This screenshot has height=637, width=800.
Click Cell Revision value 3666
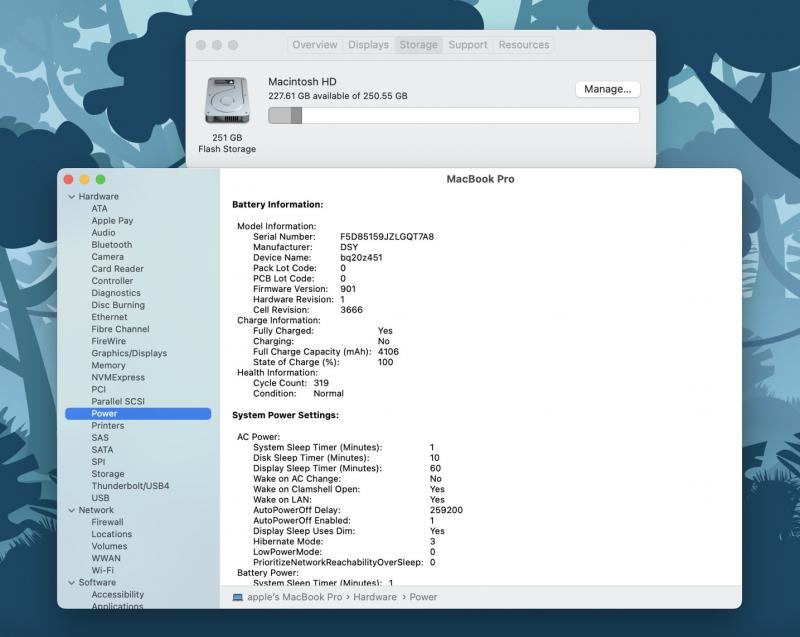point(352,310)
